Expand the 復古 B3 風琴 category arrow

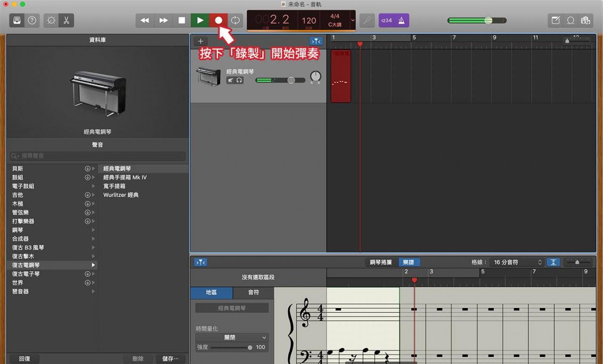click(93, 248)
